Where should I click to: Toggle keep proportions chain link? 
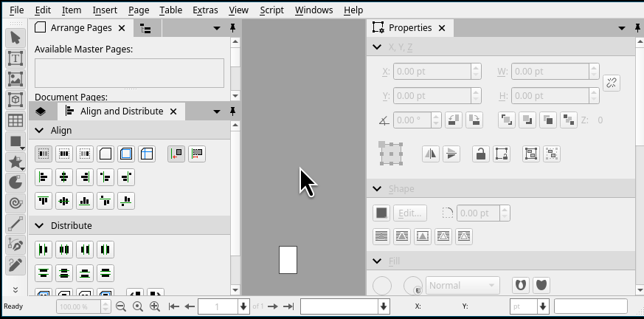tap(612, 83)
